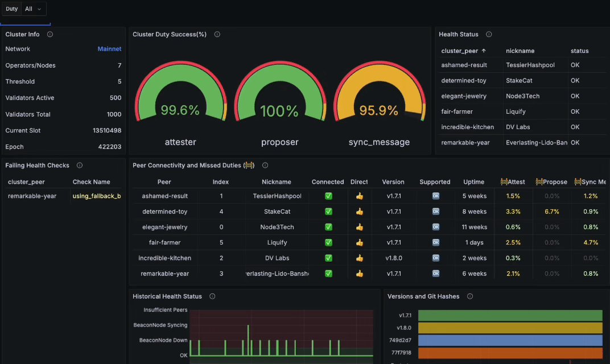Click 6.7% propose value for determined-toy

click(x=551, y=212)
